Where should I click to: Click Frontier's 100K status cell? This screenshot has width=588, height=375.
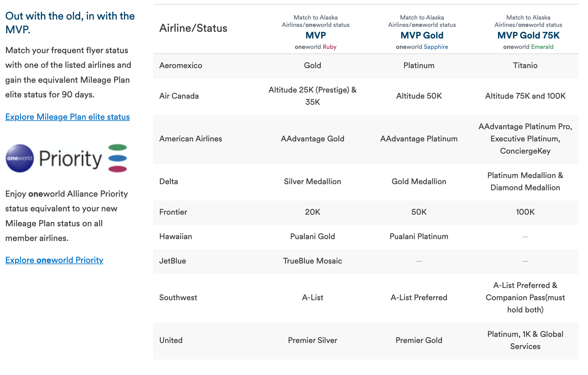tap(525, 212)
